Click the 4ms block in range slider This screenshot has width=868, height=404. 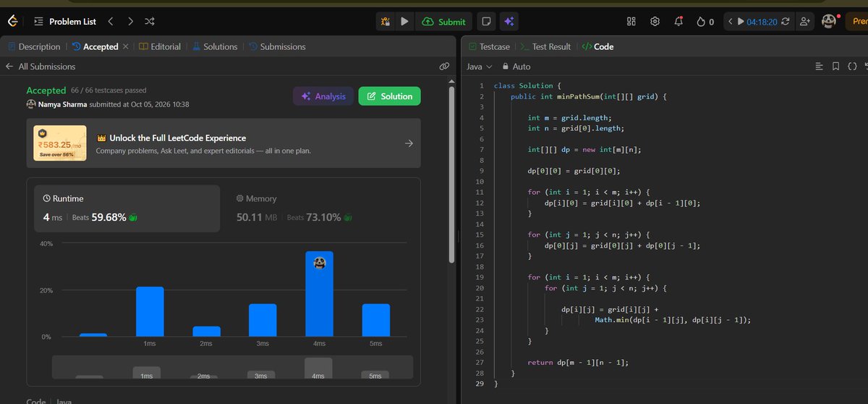(318, 368)
